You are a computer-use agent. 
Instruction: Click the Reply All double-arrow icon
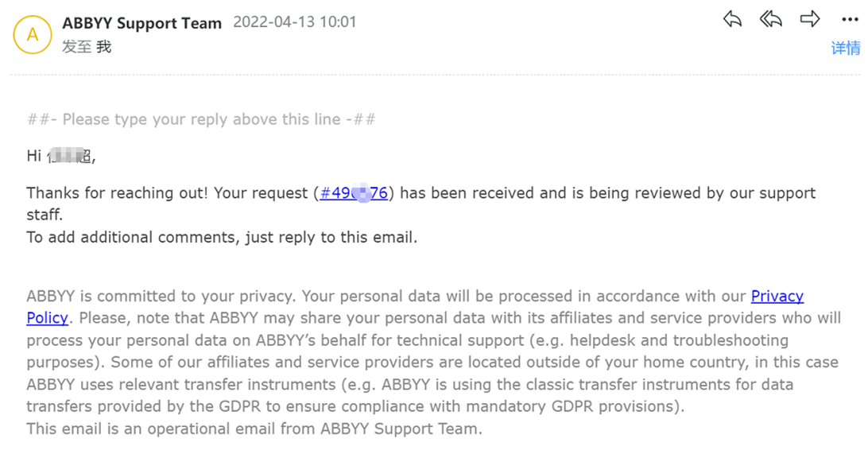point(770,20)
